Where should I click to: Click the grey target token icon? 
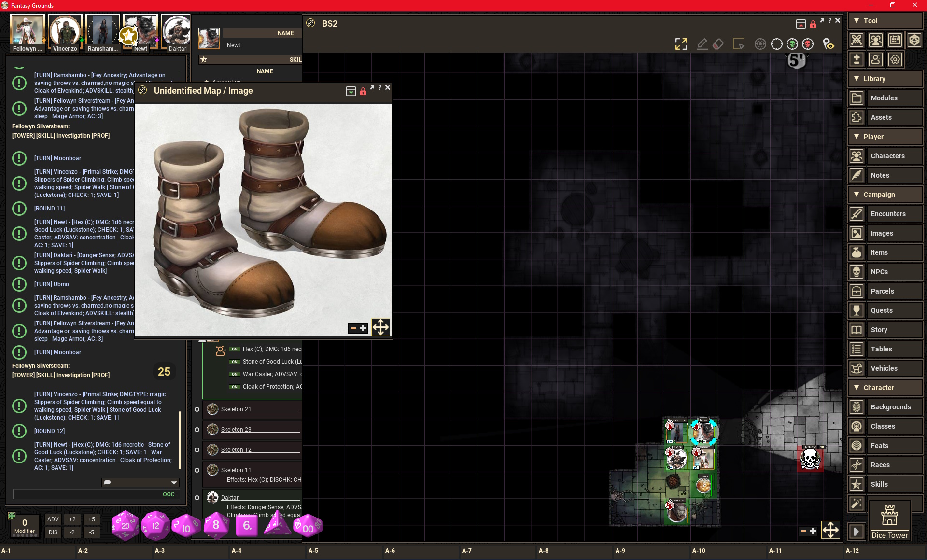760,44
